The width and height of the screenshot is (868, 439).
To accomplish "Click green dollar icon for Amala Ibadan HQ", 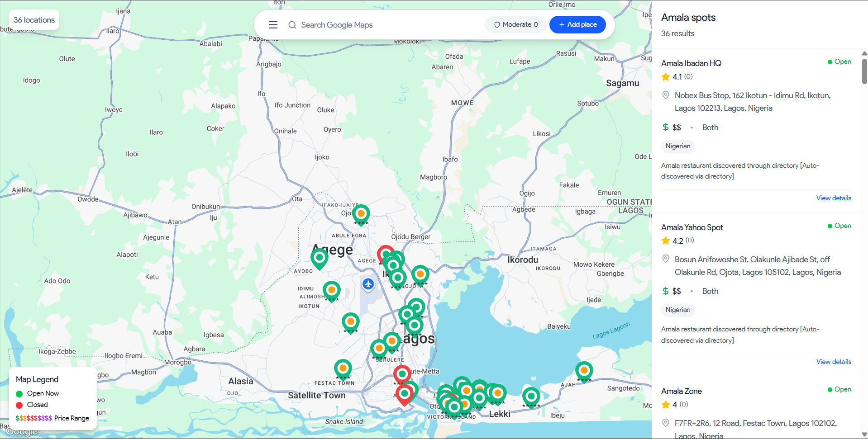I will (666, 127).
